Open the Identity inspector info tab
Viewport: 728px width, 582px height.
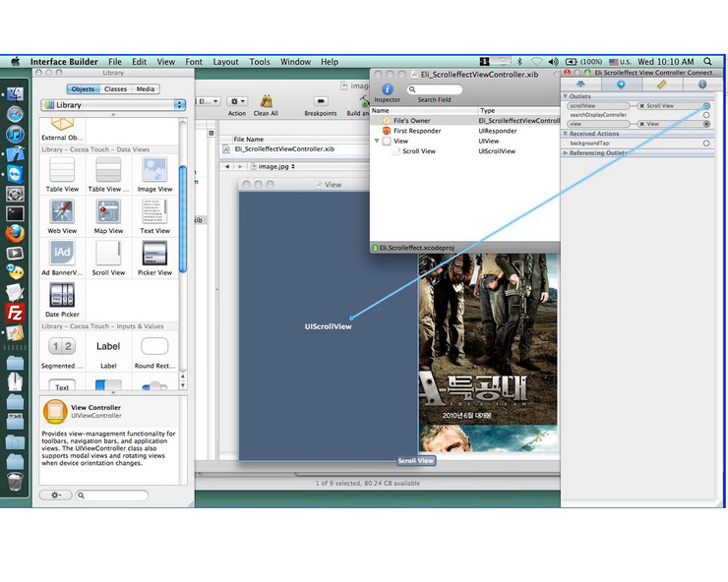(702, 84)
